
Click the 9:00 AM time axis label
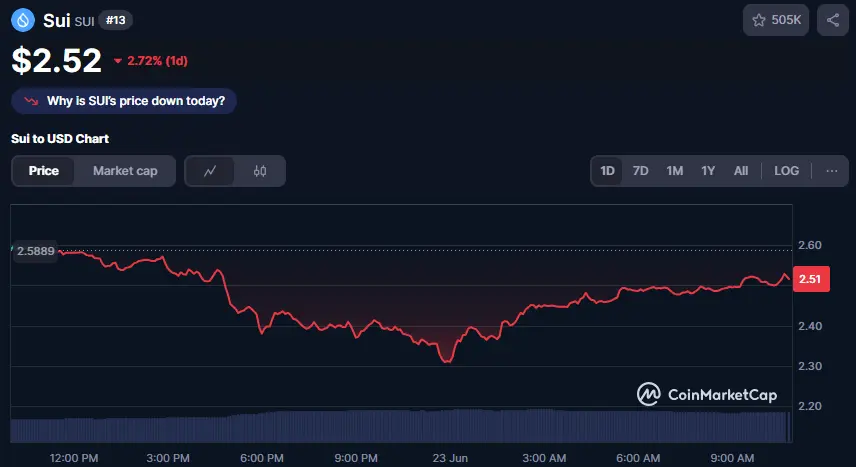tap(732, 458)
